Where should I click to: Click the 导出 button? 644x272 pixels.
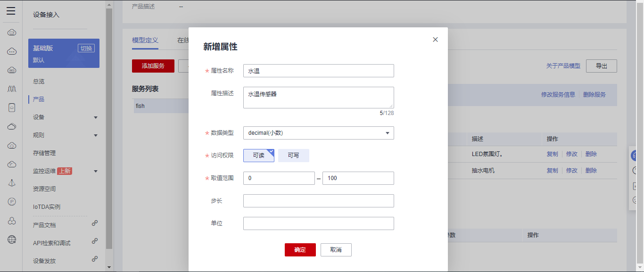tap(602, 66)
